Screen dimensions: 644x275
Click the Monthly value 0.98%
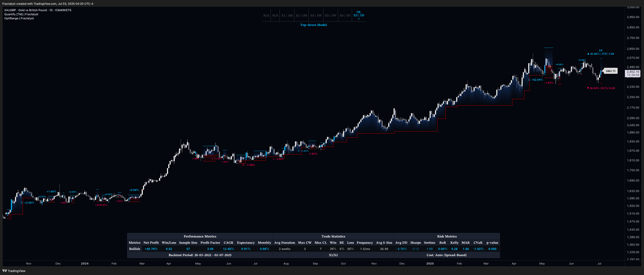pos(264,249)
